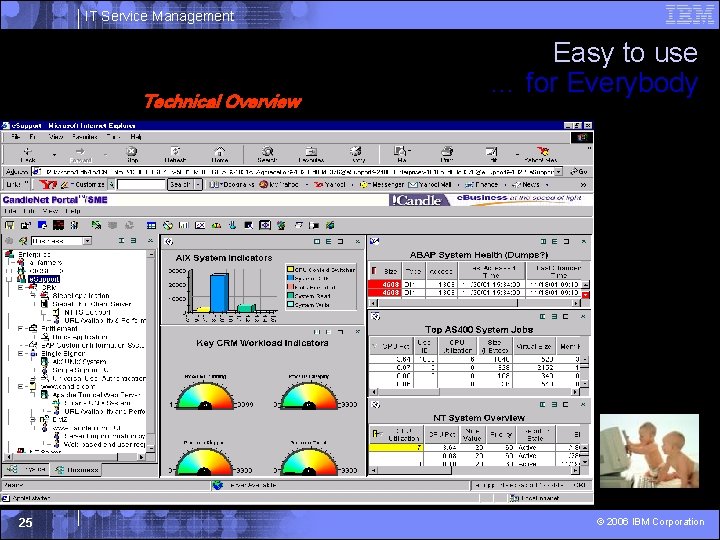
Task: Open the browser Search pane icon
Action: click(267, 154)
